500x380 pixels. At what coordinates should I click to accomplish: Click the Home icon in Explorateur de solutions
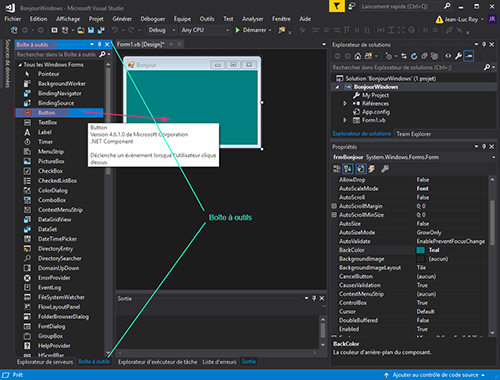(x=358, y=56)
